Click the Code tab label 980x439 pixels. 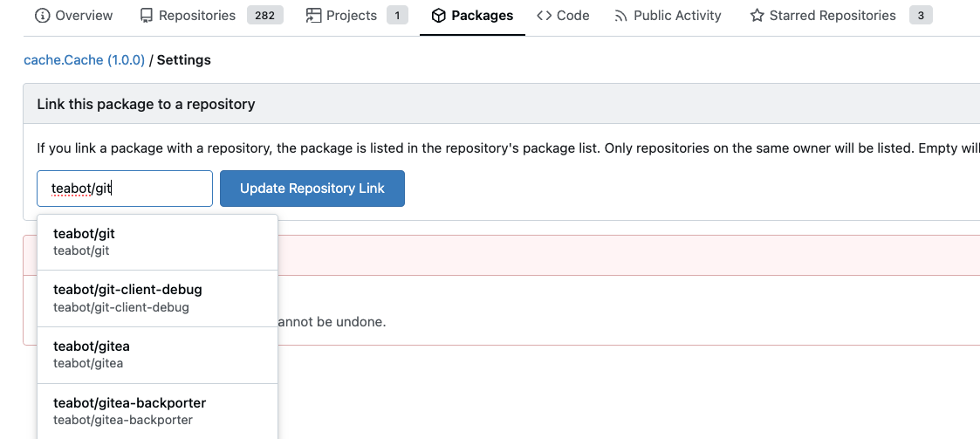coord(572,16)
